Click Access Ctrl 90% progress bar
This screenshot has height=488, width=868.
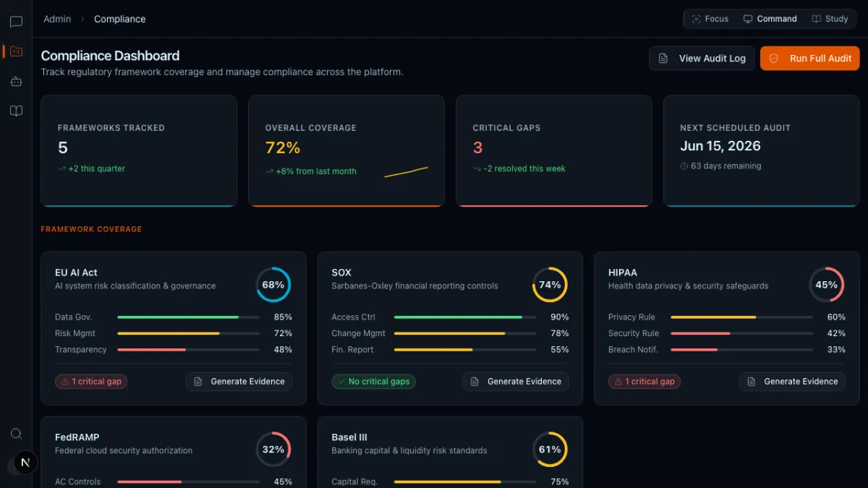(465, 317)
